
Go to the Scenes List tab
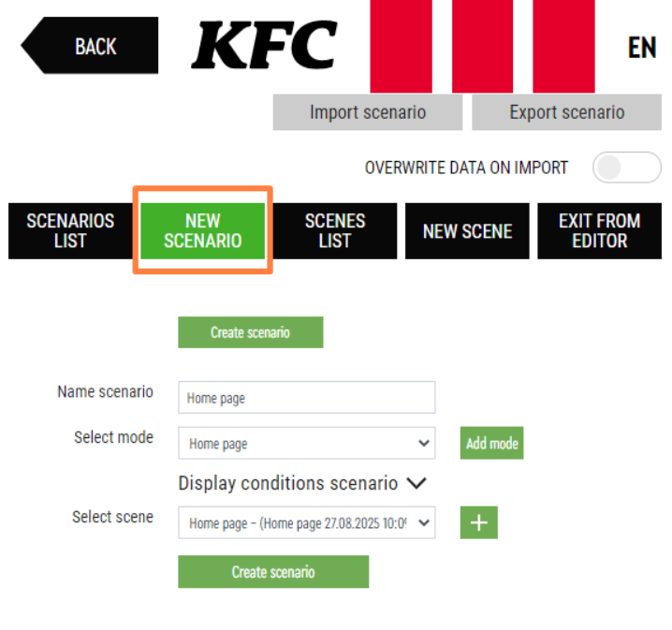pyautogui.click(x=334, y=230)
